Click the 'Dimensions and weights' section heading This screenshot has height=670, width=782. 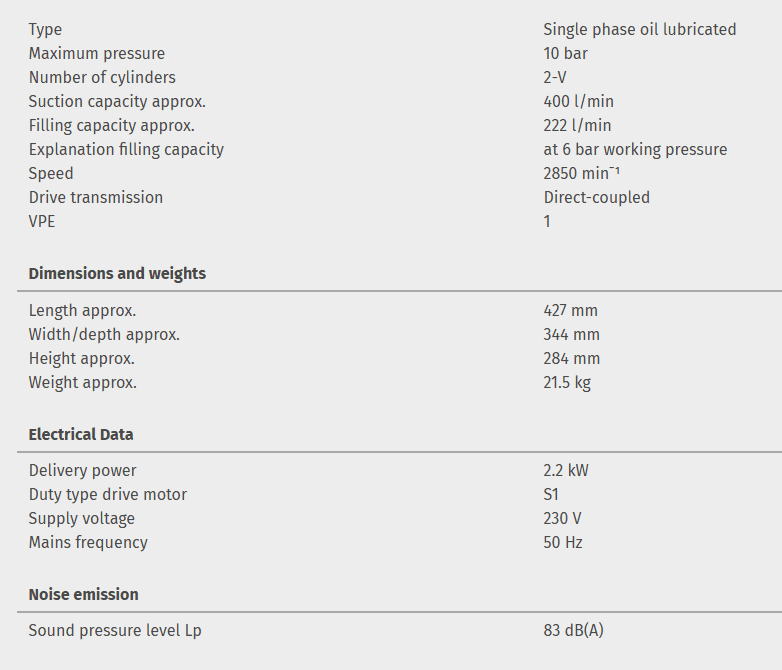pyautogui.click(x=117, y=273)
